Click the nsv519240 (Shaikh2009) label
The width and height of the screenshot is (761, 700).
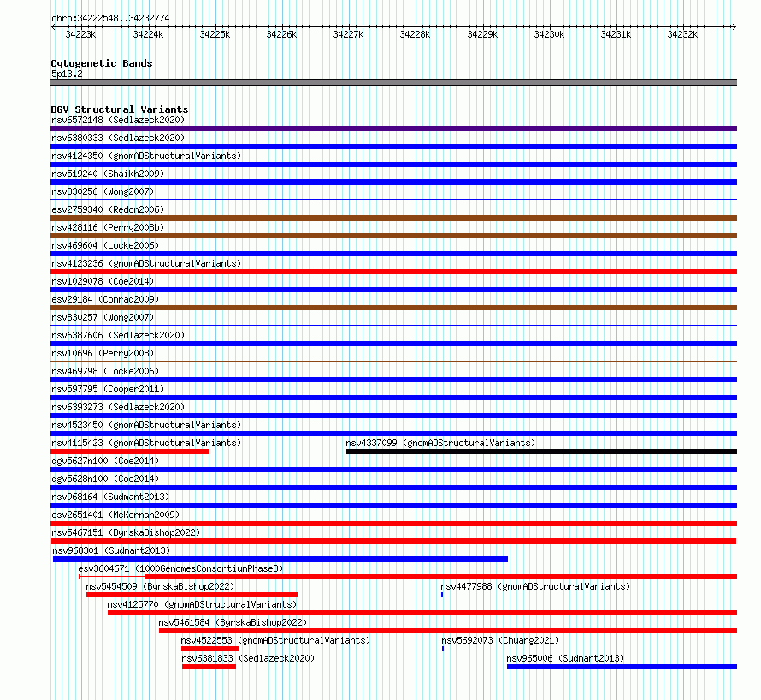(x=108, y=174)
